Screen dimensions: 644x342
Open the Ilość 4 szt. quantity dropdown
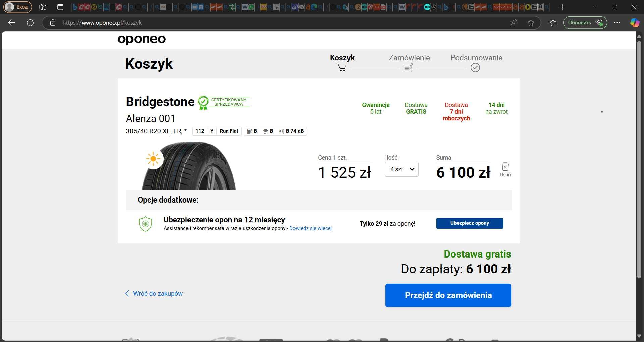pyautogui.click(x=401, y=169)
